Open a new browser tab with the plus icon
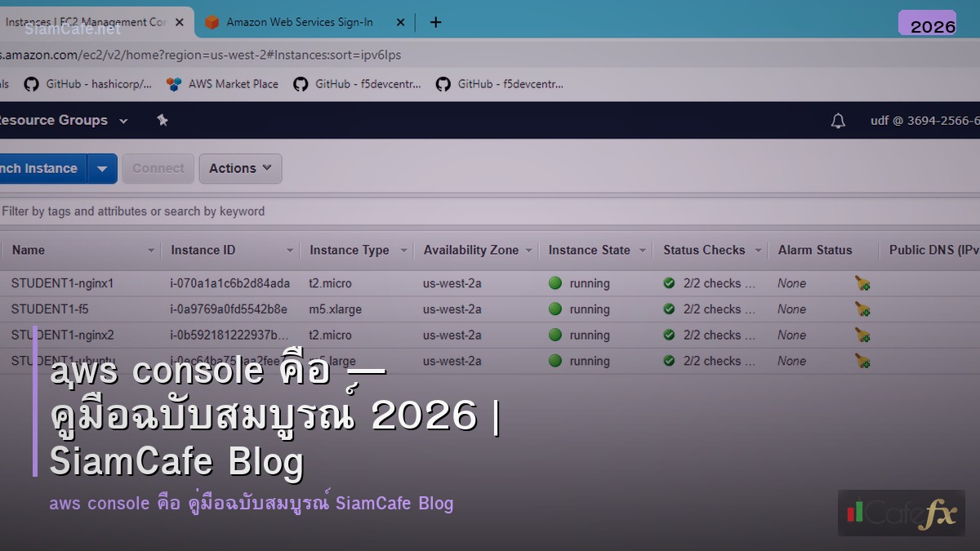 435,22
